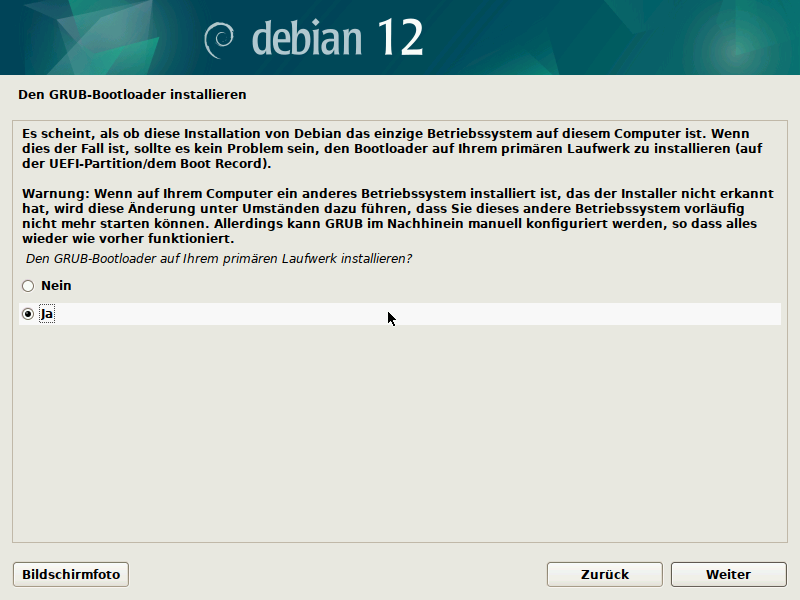Click the empty panel area below the options
800x600 pixels.
pos(400,440)
